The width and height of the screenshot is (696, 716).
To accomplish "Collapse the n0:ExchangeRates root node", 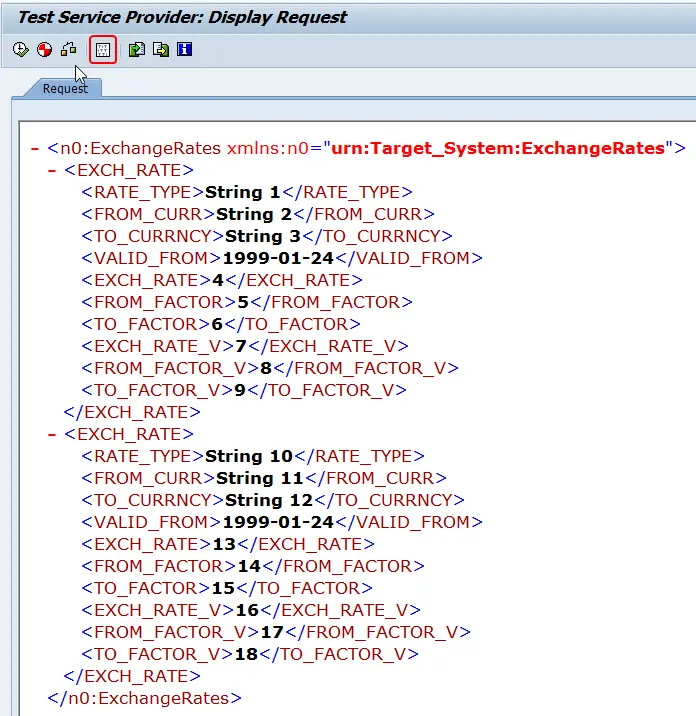I will click(35, 148).
